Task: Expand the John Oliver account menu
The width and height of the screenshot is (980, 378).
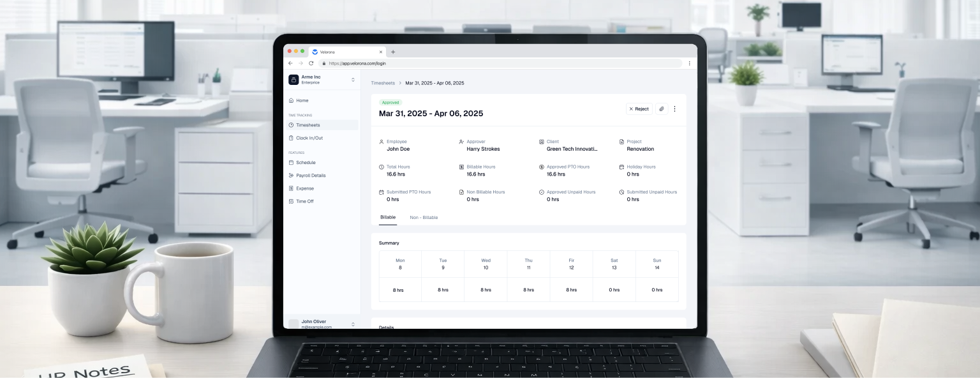Action: [353, 324]
